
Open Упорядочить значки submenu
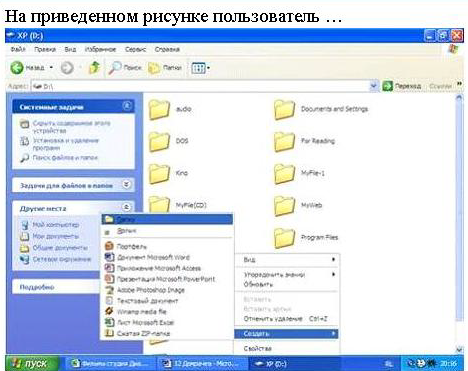click(287, 275)
